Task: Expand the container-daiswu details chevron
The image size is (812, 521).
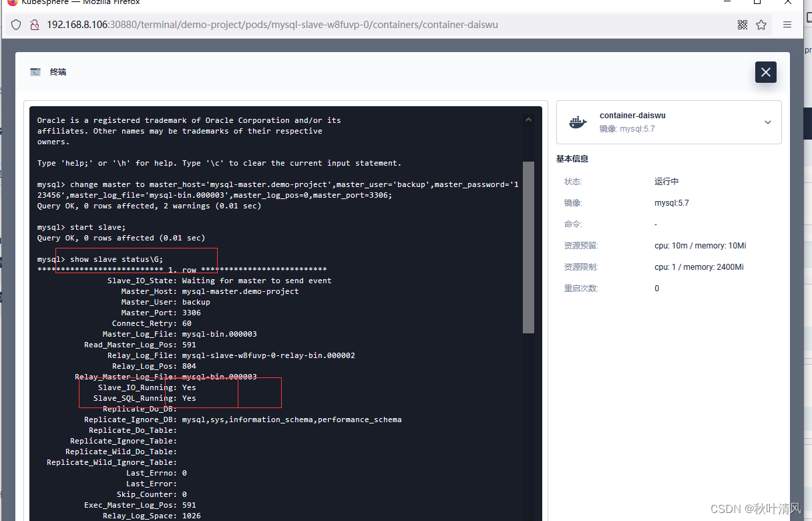Action: (767, 122)
